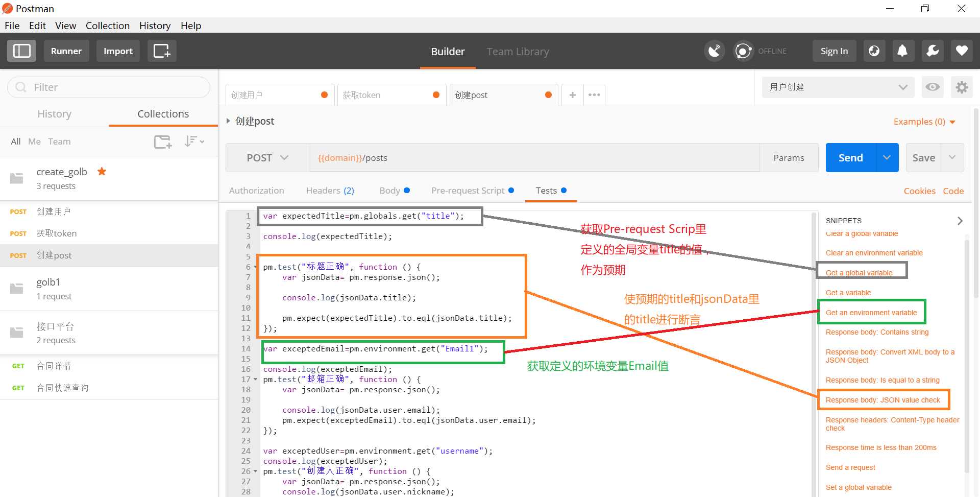Screen dimensions: 980x497
Task: Add a new request tab with plus
Action: pos(573,95)
